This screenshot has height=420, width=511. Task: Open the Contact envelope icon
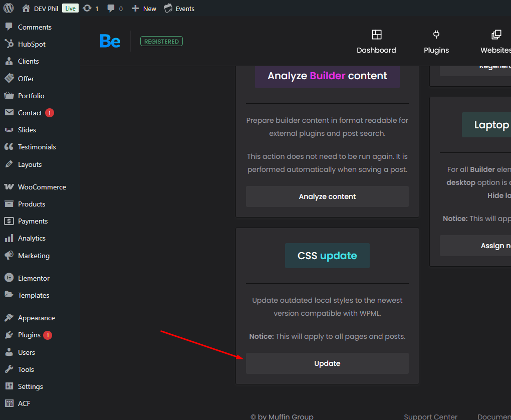coord(9,112)
